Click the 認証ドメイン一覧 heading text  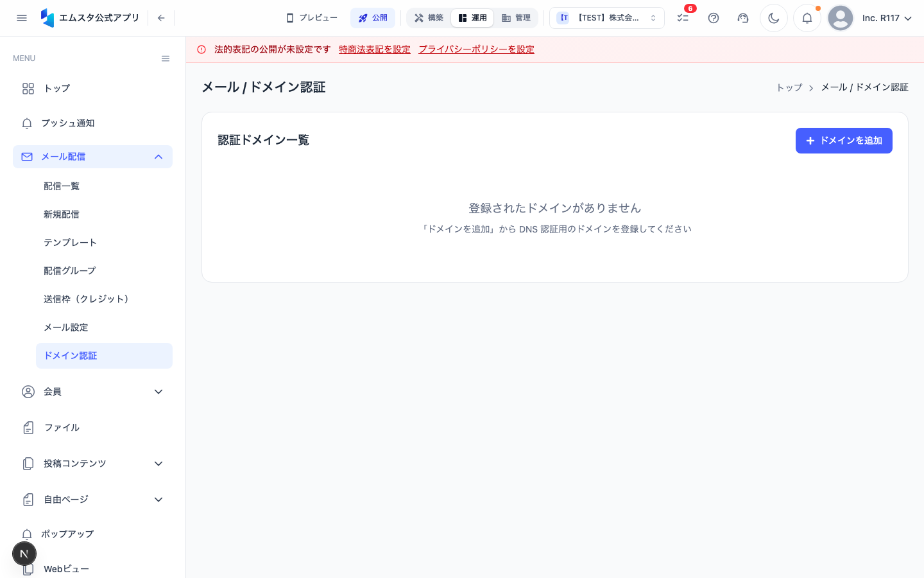263,140
